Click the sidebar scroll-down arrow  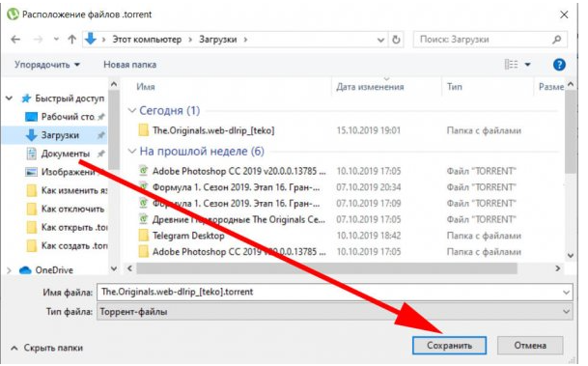(114, 268)
